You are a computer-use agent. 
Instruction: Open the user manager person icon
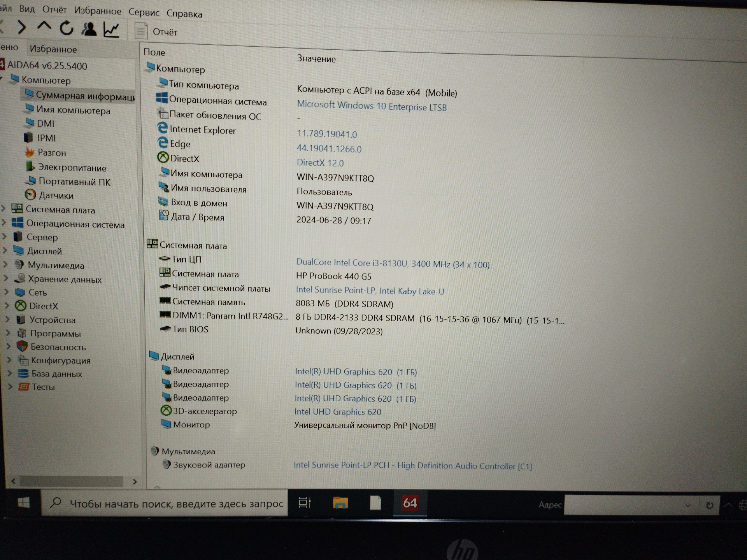(x=89, y=29)
